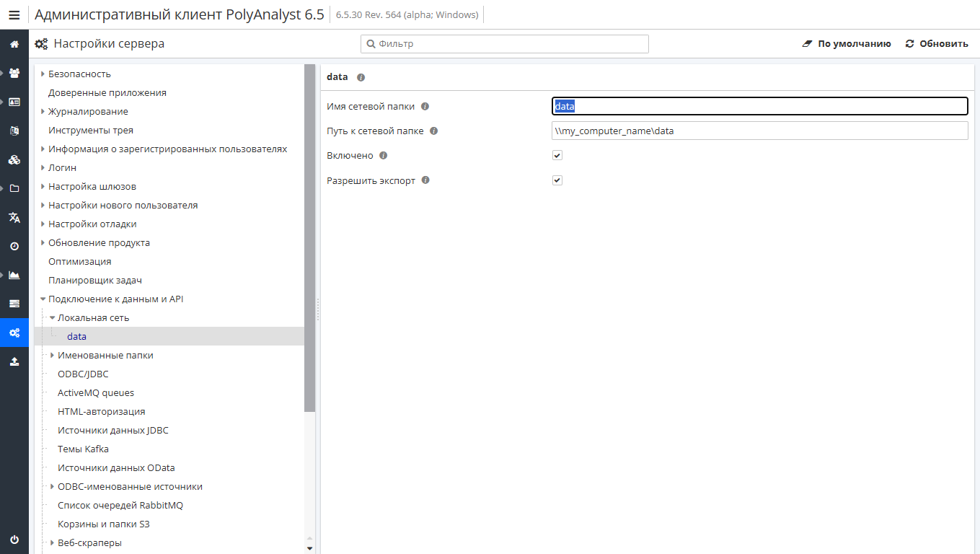This screenshot has height=554, width=980.
Task: Expand the ODBC-именованные источники node
Action: pos(53,486)
